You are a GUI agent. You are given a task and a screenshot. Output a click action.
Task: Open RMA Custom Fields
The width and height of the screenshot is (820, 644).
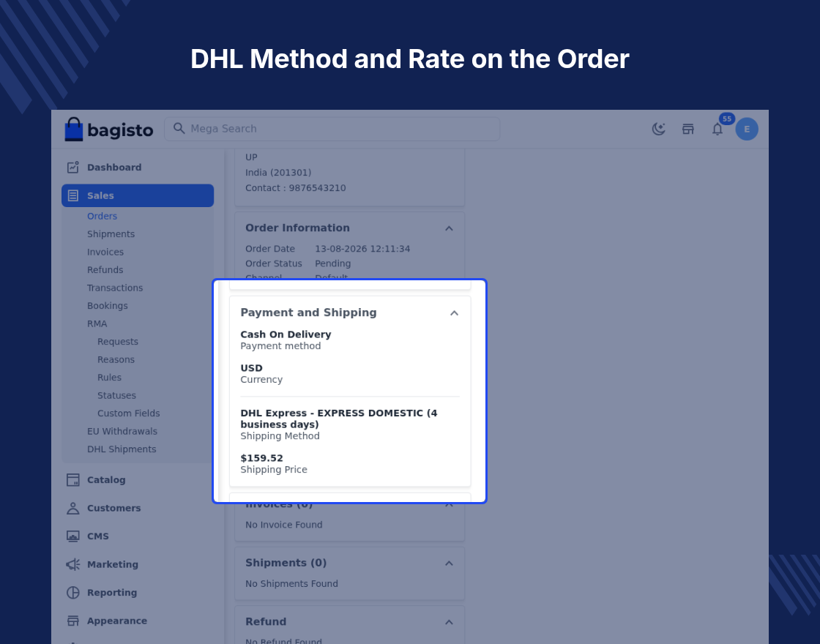click(x=129, y=413)
